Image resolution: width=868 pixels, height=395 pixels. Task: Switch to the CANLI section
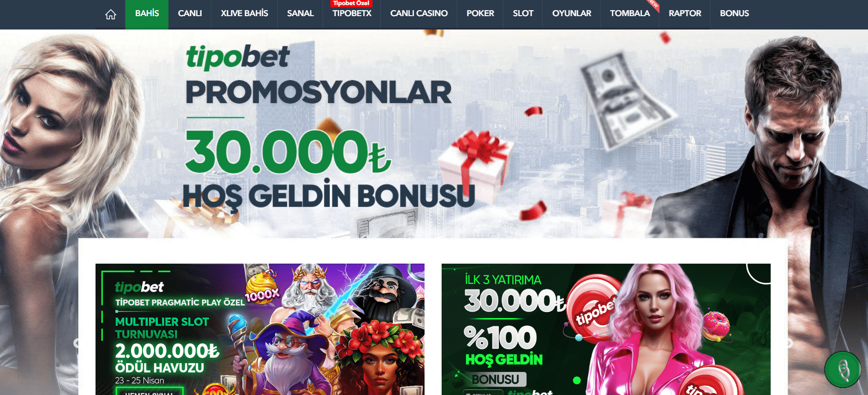pyautogui.click(x=190, y=14)
